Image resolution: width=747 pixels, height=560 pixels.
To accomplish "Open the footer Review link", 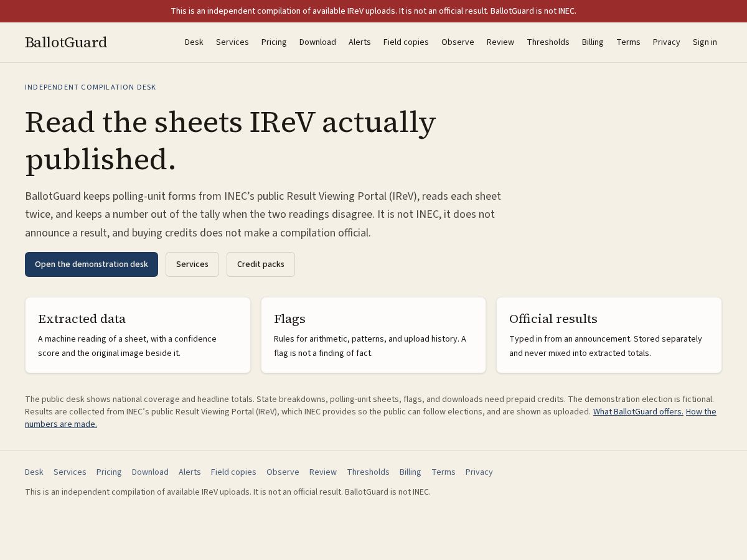I will coord(323,472).
